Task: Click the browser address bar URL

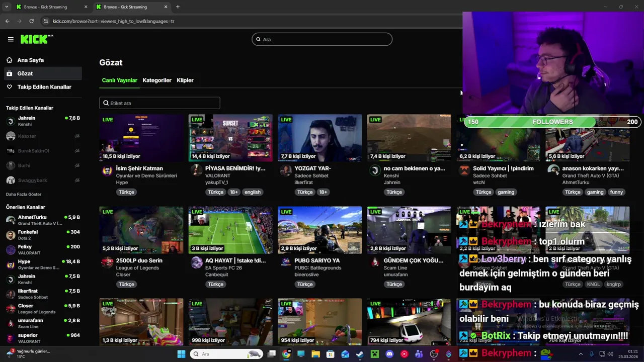Action: tap(114, 21)
